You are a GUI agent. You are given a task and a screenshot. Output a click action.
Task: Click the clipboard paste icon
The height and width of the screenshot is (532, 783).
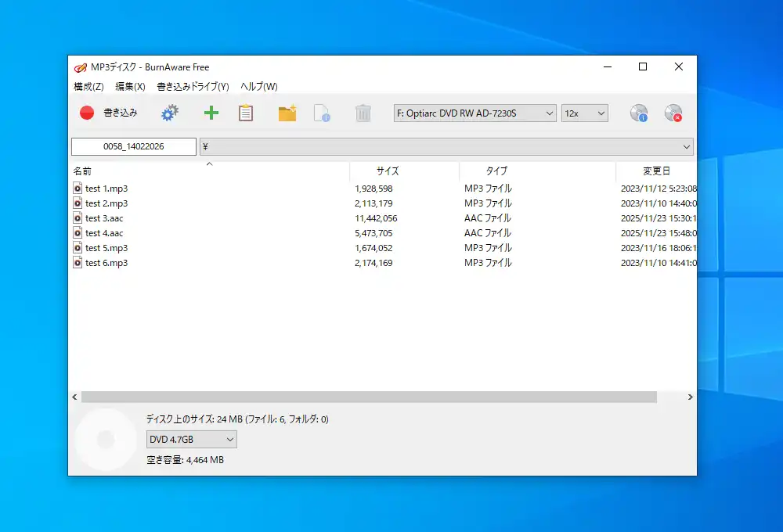tap(247, 113)
